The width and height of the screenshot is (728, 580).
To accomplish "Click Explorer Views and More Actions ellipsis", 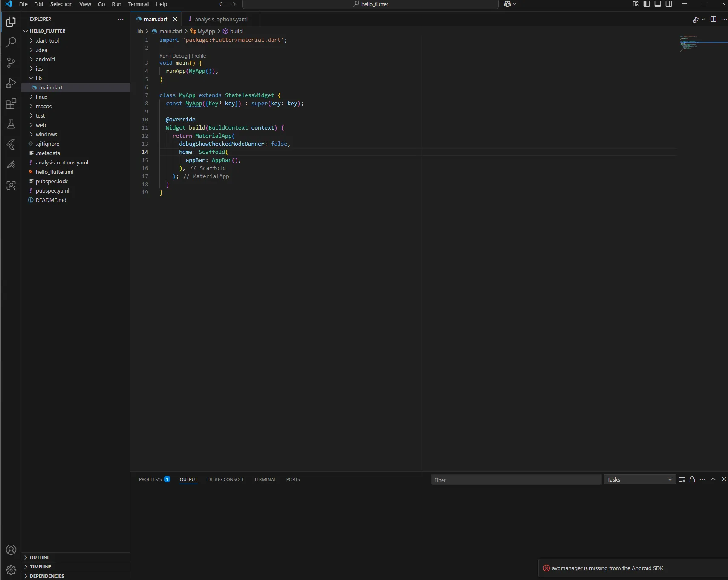I will point(121,19).
